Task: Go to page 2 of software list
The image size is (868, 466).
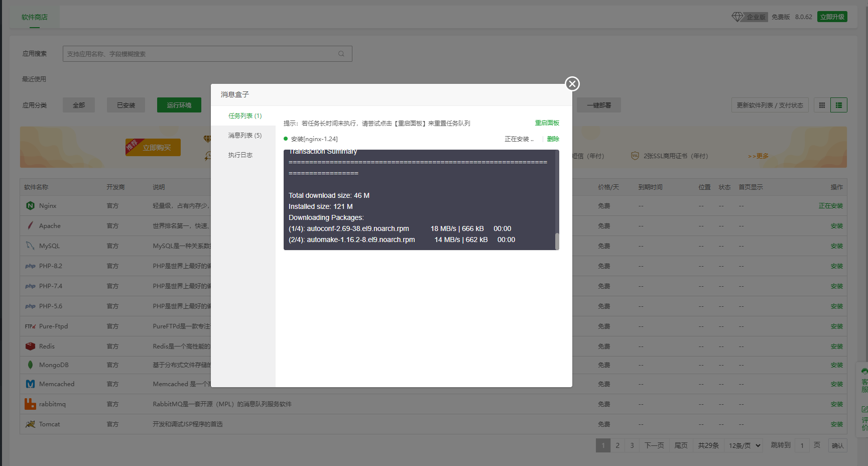Action: point(617,445)
